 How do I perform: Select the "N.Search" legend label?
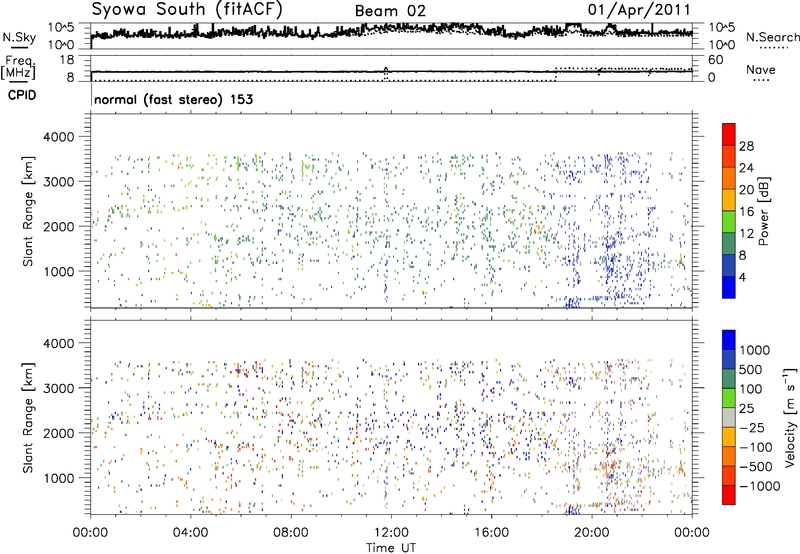pos(773,37)
